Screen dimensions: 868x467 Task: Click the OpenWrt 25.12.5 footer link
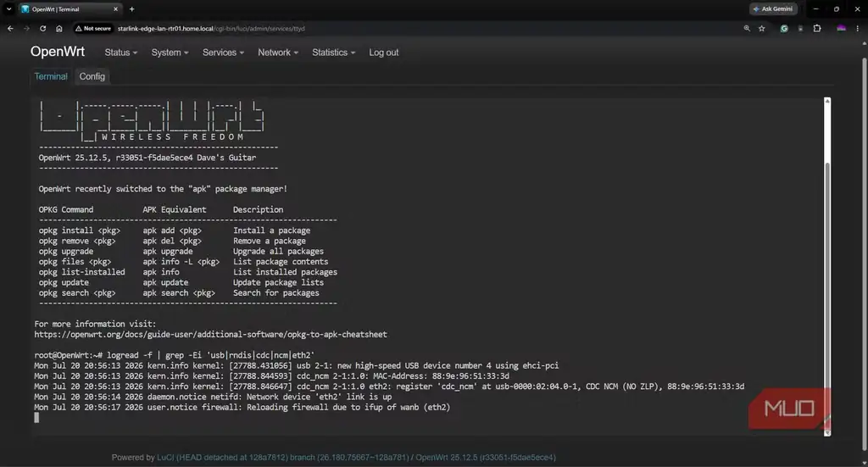pos(486,458)
